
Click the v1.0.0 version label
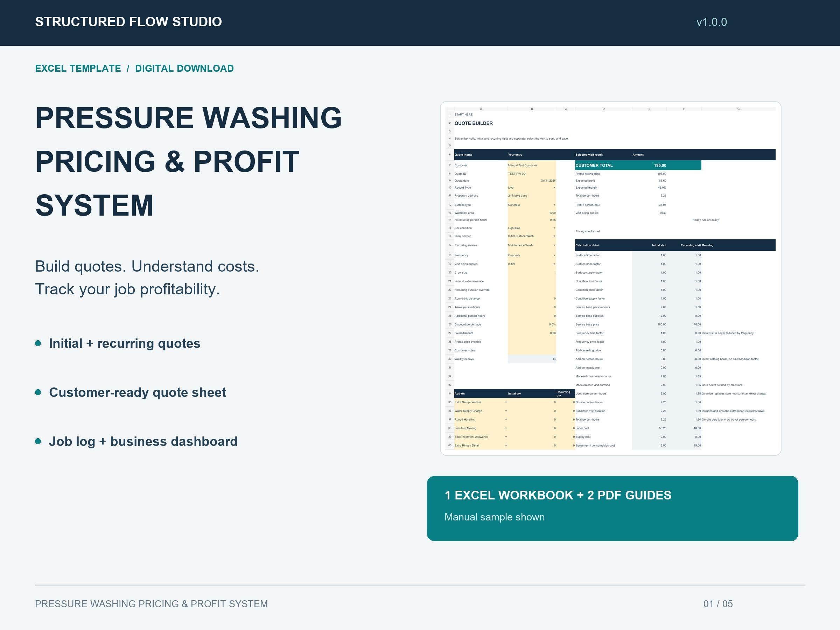(711, 22)
